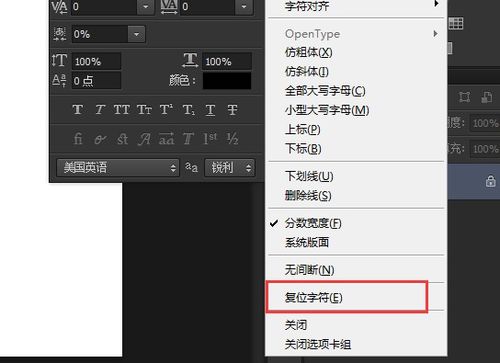Choose 全部大写字母(C) from the menu
500x363 pixels.
point(356,91)
